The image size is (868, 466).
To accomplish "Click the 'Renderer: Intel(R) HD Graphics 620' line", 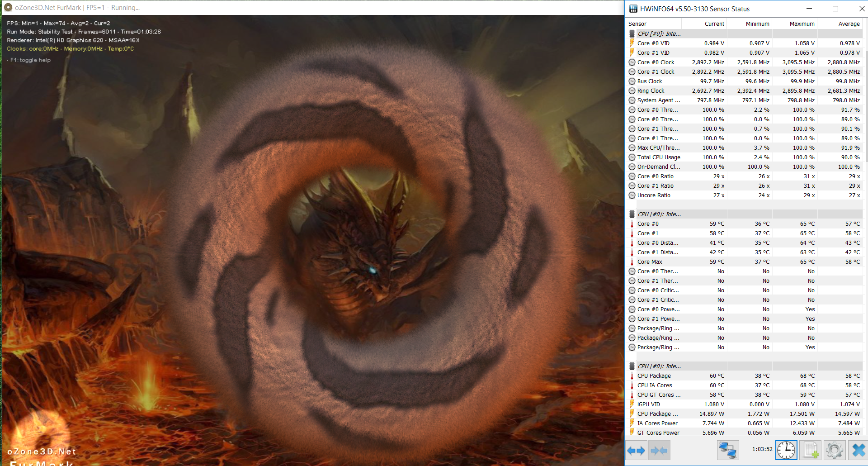I will [x=73, y=40].
